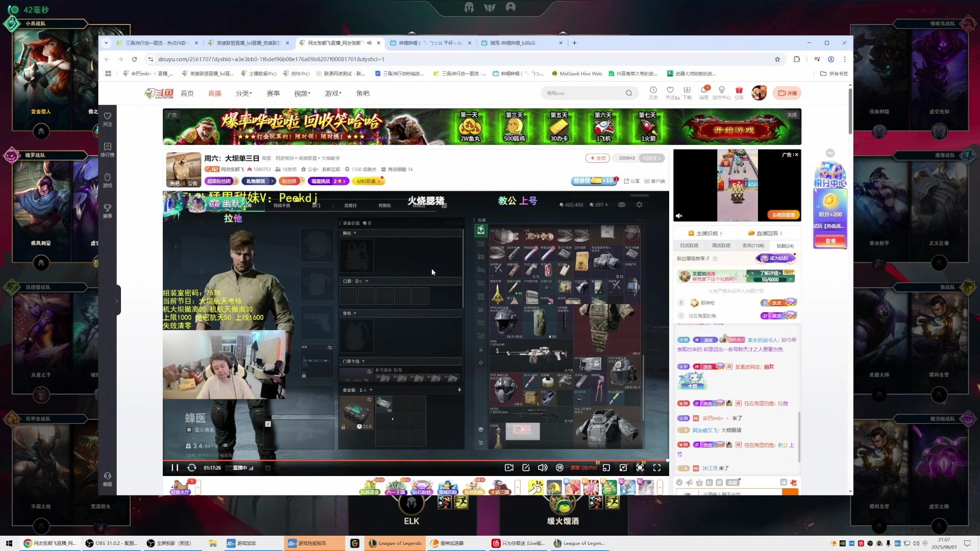Open 排行榜 ranking in left sidebar
Screen dimensions: 980x551
click(x=107, y=150)
